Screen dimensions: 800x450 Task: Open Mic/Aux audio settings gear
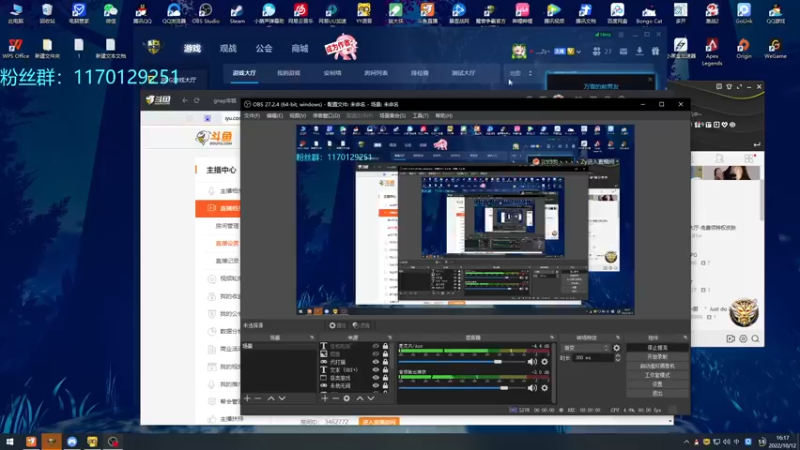pyautogui.click(x=544, y=361)
